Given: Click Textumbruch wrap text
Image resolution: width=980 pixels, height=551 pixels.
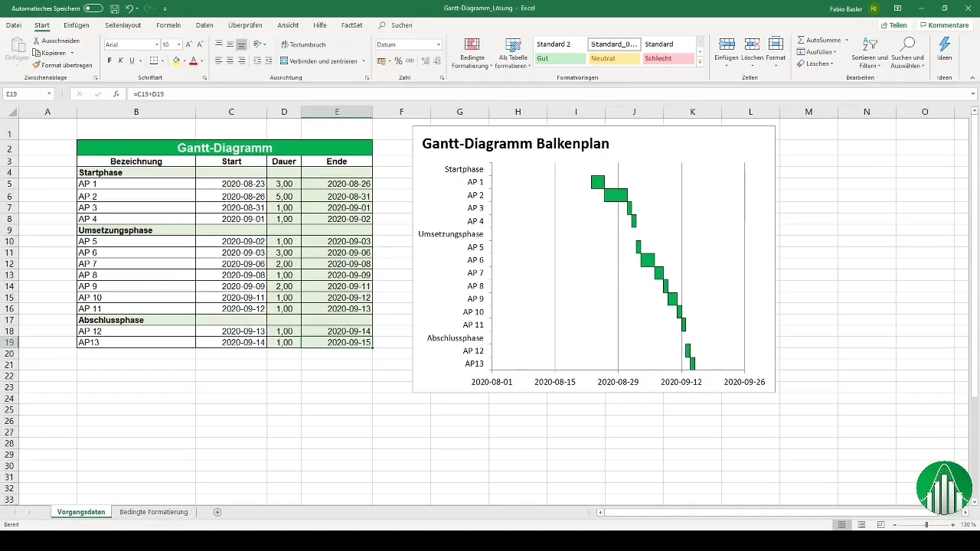Looking at the screenshot, I should [303, 44].
